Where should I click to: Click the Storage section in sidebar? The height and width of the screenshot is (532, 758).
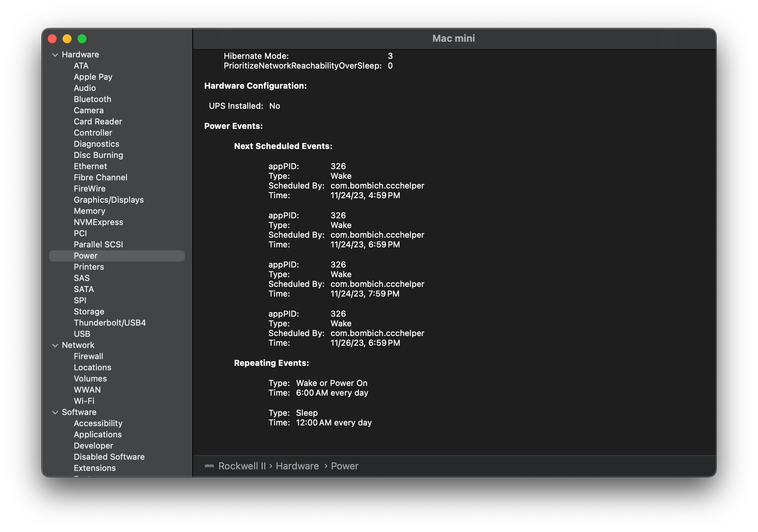pyautogui.click(x=89, y=311)
